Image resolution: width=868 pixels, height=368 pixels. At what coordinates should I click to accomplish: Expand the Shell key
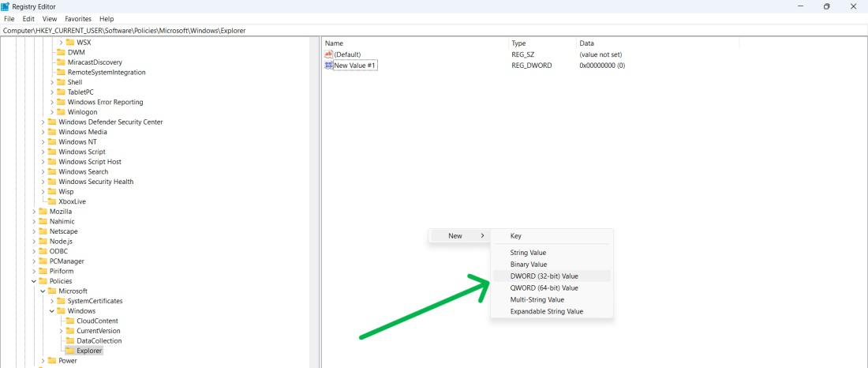52,82
